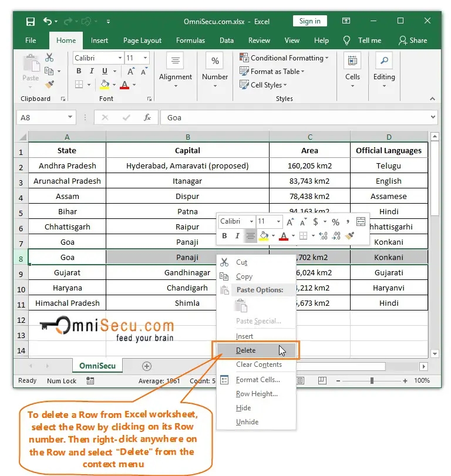Toggle Italic in the floating mini toolbar
The image size is (451, 476).
pos(237,236)
